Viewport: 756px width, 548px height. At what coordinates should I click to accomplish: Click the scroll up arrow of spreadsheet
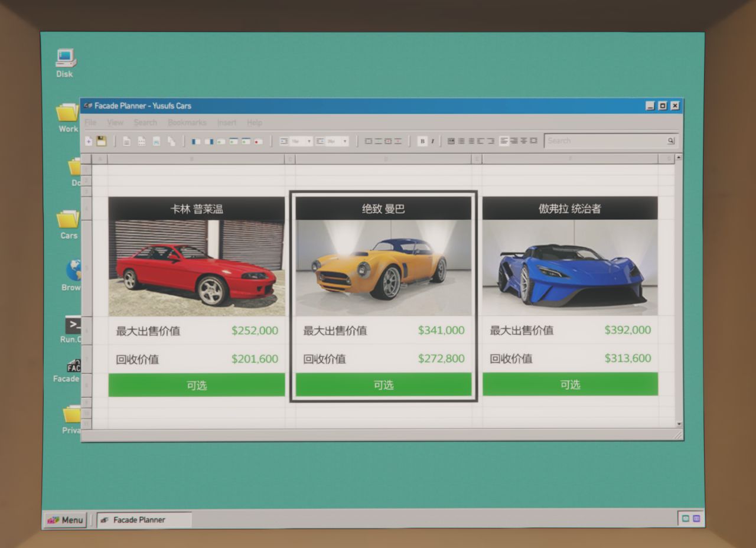(679, 158)
